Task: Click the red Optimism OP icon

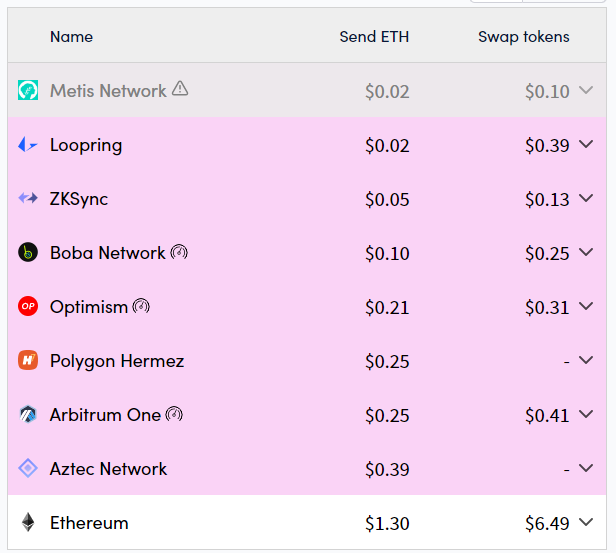Action: [28, 307]
